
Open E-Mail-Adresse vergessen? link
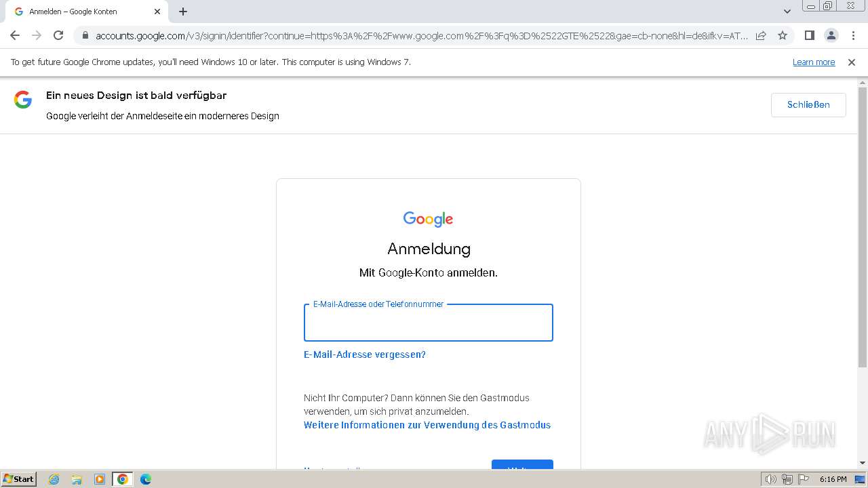(365, 354)
